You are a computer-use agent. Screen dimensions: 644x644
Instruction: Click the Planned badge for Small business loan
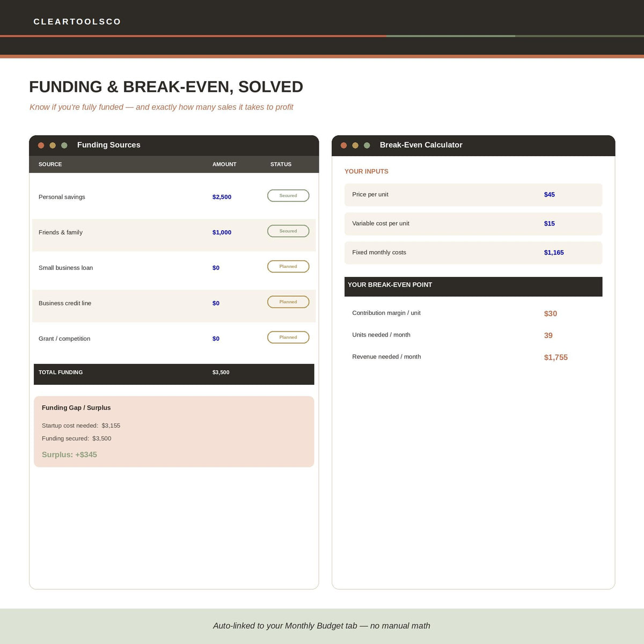(x=288, y=267)
